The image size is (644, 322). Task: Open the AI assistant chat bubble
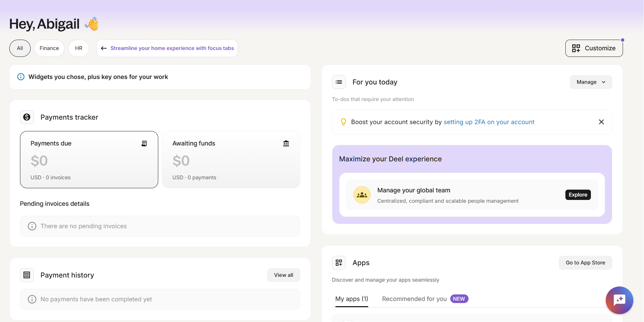point(620,300)
